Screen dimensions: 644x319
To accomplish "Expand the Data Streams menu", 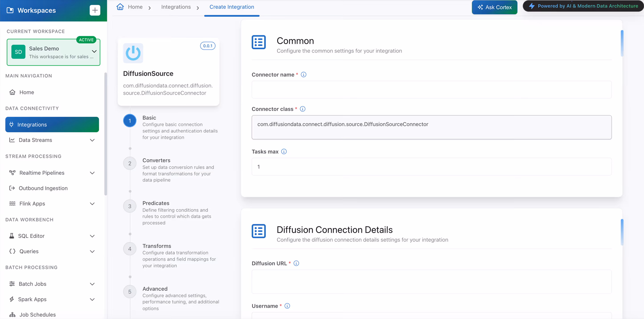I will [x=92, y=140].
